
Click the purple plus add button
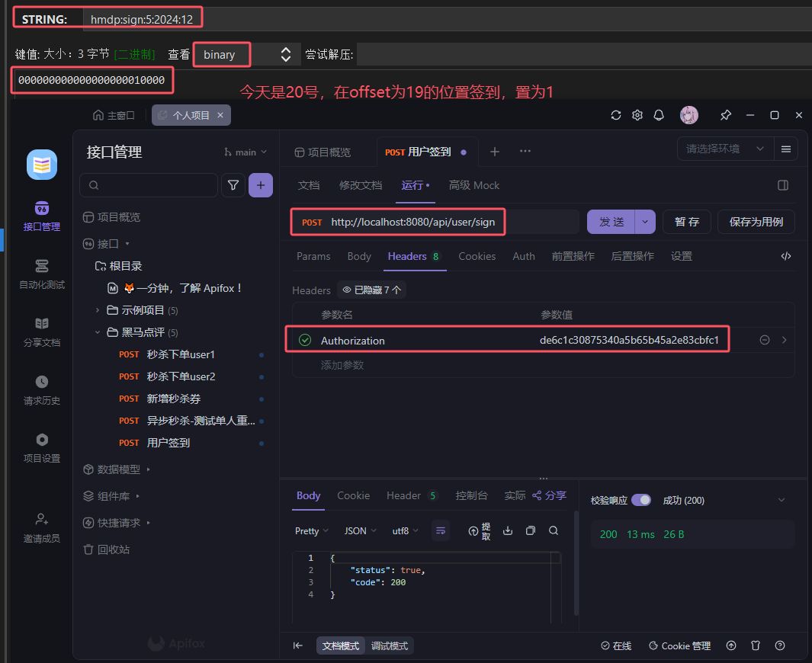point(261,185)
